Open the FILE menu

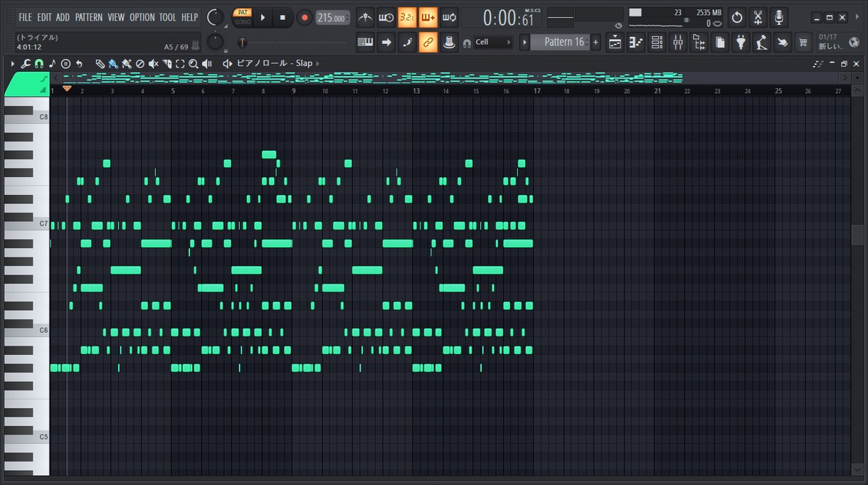[25, 17]
